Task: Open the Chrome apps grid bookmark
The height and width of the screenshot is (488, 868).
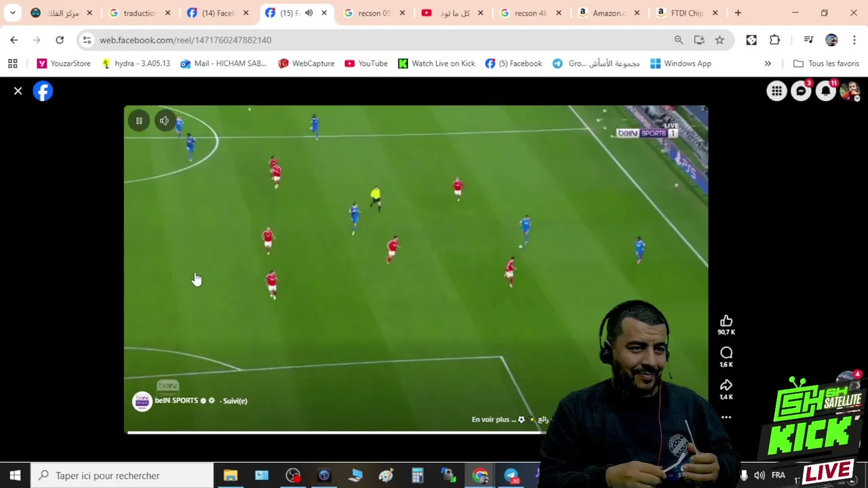Action: pos(12,64)
